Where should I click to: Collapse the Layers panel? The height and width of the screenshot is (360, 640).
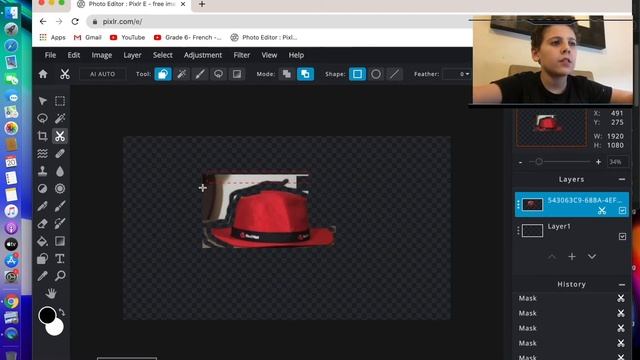point(622,180)
